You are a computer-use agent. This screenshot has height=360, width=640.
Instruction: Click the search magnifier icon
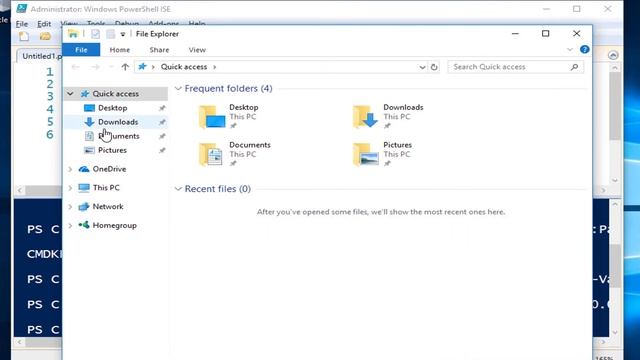coord(574,67)
